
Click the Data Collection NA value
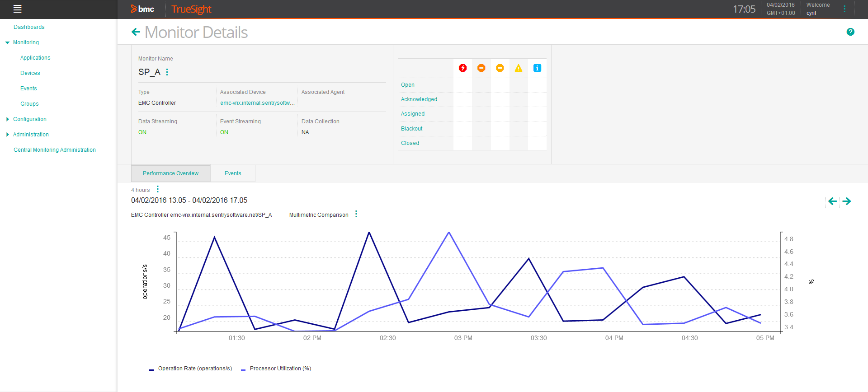pyautogui.click(x=305, y=132)
